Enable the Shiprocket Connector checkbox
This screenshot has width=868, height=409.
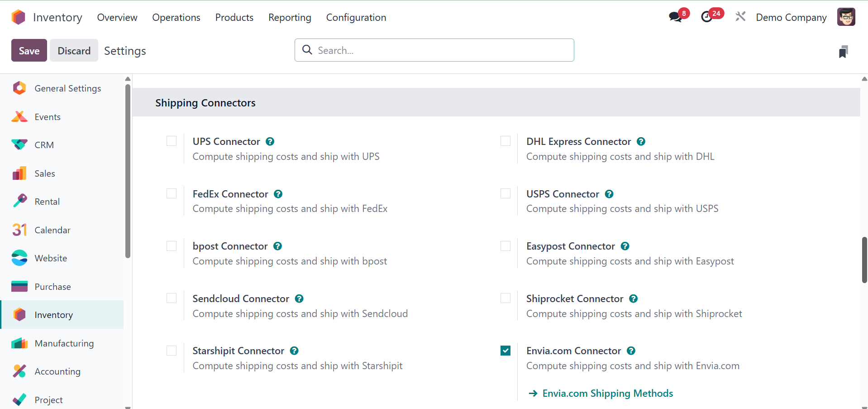[x=506, y=298]
